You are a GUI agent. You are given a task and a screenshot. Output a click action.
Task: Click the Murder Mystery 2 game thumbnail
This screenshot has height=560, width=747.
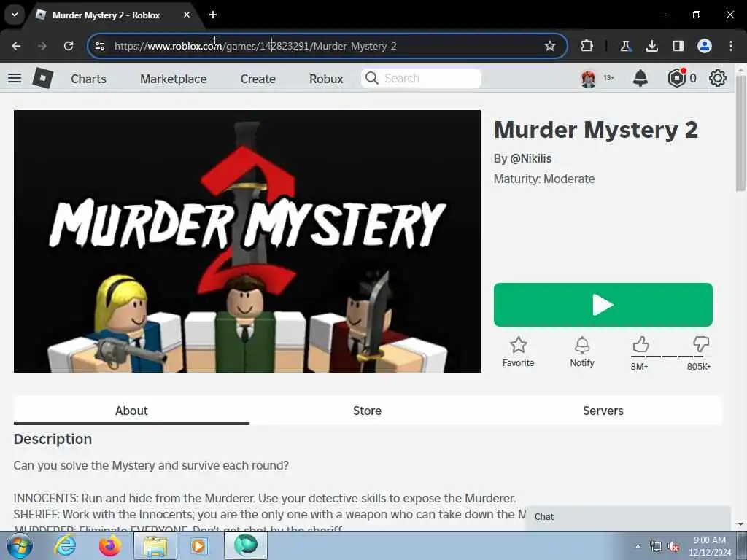pos(247,241)
